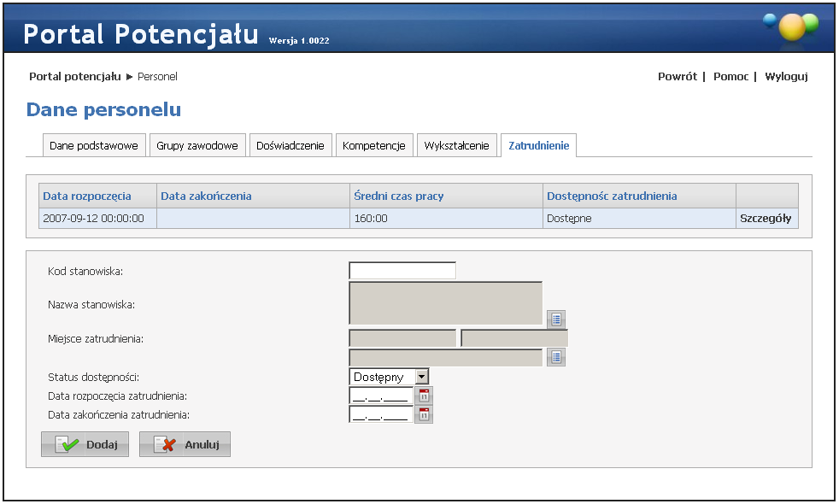Click the wide lower Miejsce zatrudnienia field
This screenshot has height=504, width=839.
(446, 357)
